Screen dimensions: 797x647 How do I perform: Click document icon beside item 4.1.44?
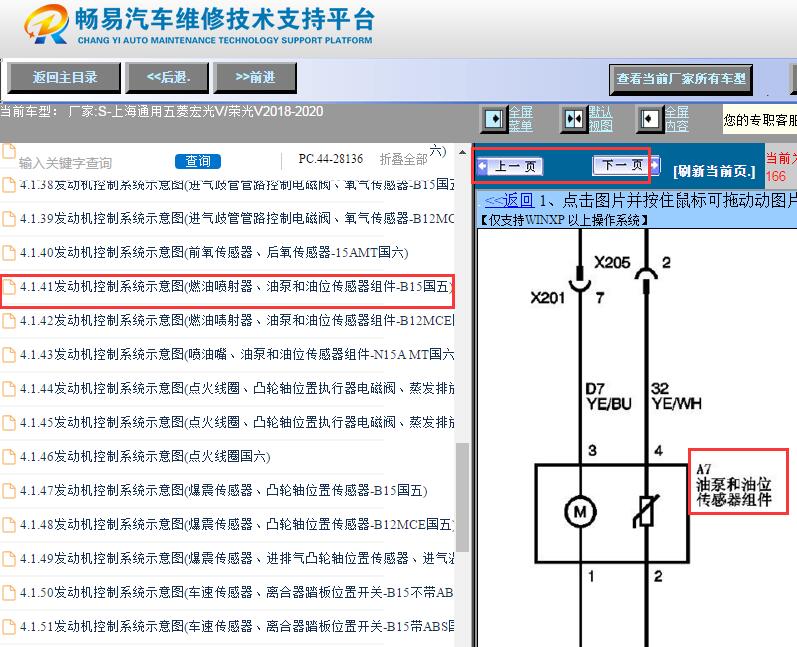pos(9,389)
